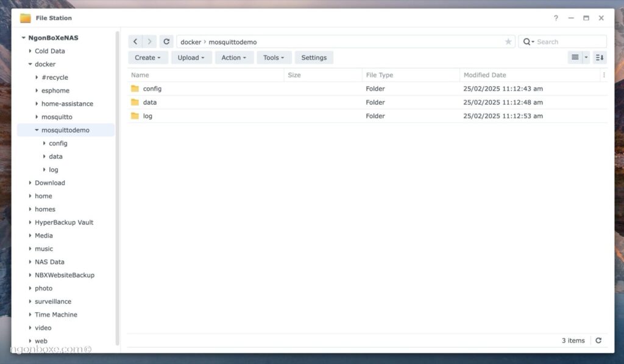Screen dimensions: 624x364
Task: Expand the HyperBackup Vault arrow
Action: click(30, 222)
